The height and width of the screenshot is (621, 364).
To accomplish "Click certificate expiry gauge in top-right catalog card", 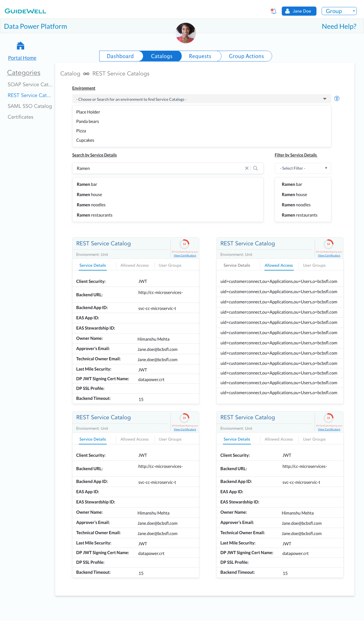I will tap(328, 244).
